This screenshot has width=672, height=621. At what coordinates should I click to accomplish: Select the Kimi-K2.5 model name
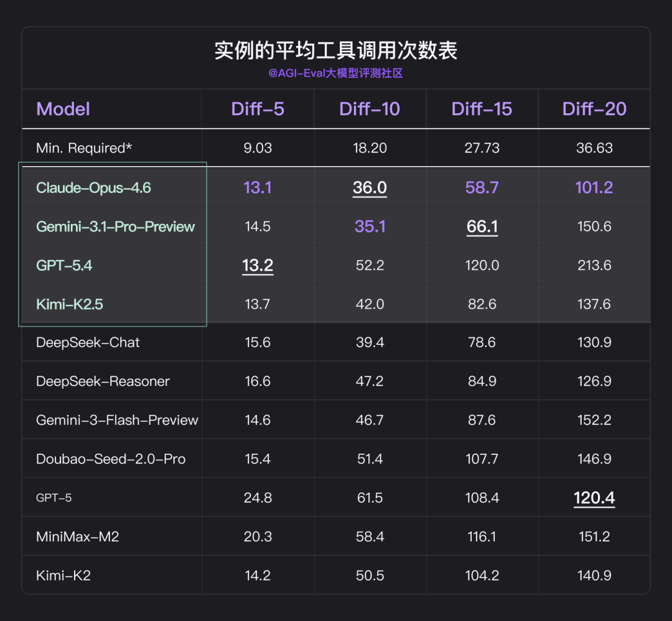coord(70,304)
